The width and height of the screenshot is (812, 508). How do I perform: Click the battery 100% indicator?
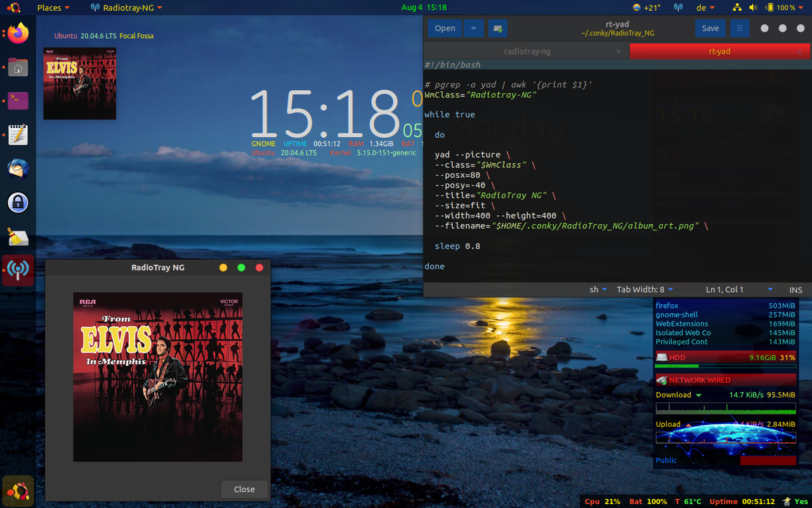pyautogui.click(x=780, y=8)
